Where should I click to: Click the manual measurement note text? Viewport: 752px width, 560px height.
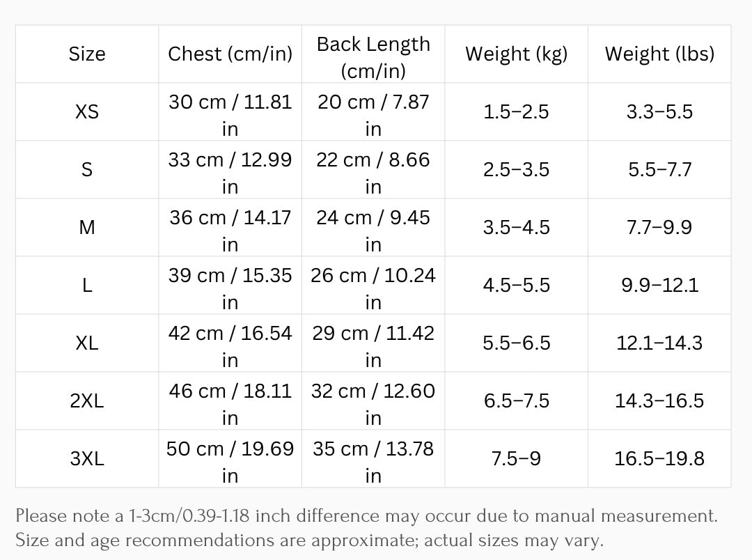tap(366, 516)
